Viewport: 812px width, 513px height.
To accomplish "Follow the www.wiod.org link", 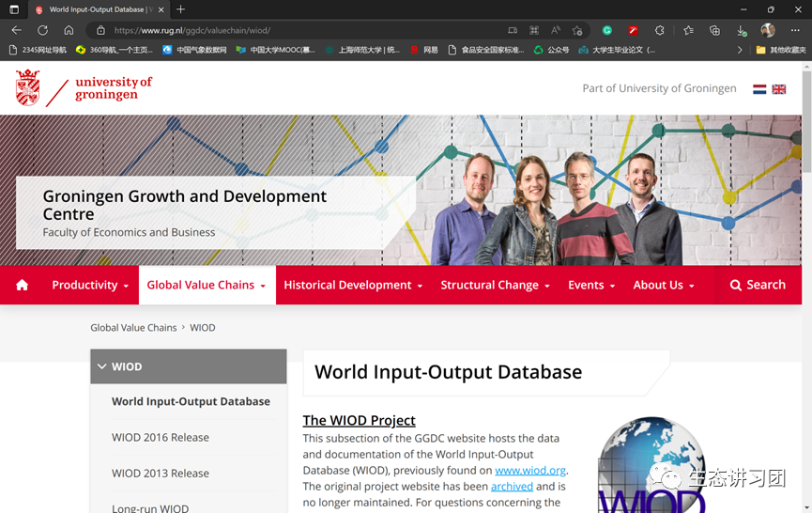I will click(530, 471).
